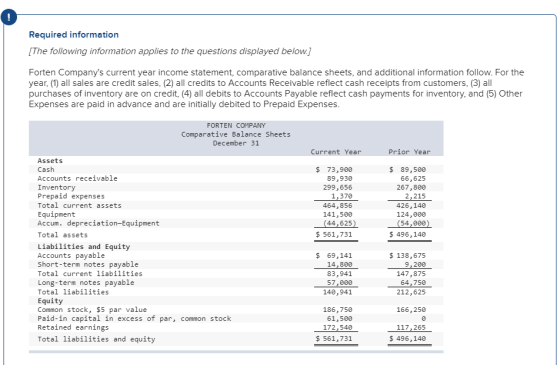Click the Comparative Balance Sheets subtitle
Viewport: 560px width, 365px height.
pos(236,135)
